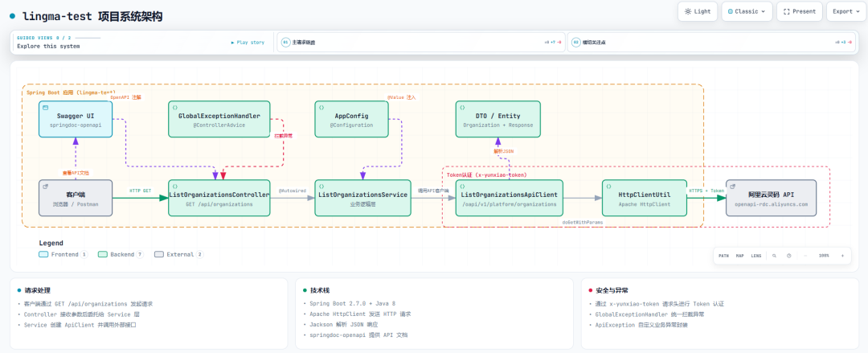The image size is (868, 353).
Task: Click the external icon on 客户端 node
Action: tap(46, 187)
